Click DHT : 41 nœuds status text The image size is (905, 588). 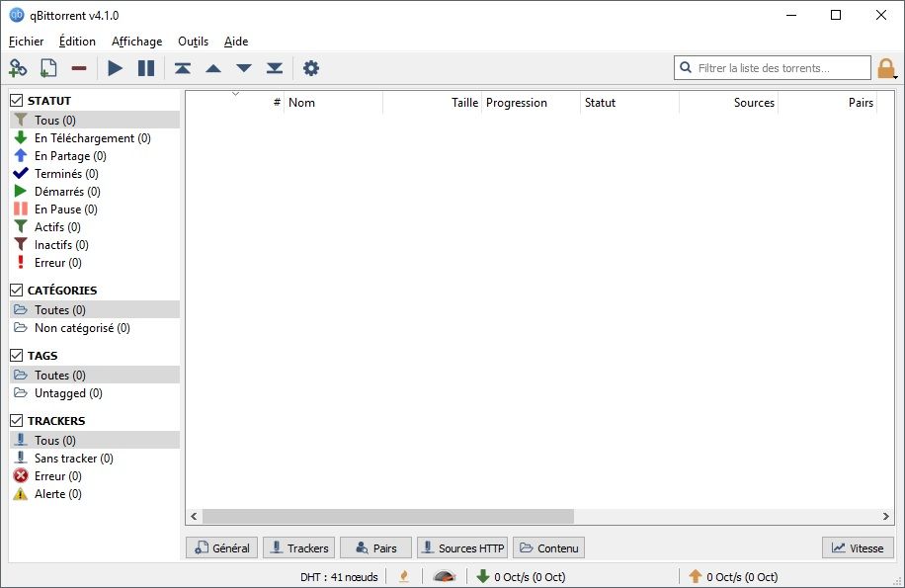click(340, 576)
